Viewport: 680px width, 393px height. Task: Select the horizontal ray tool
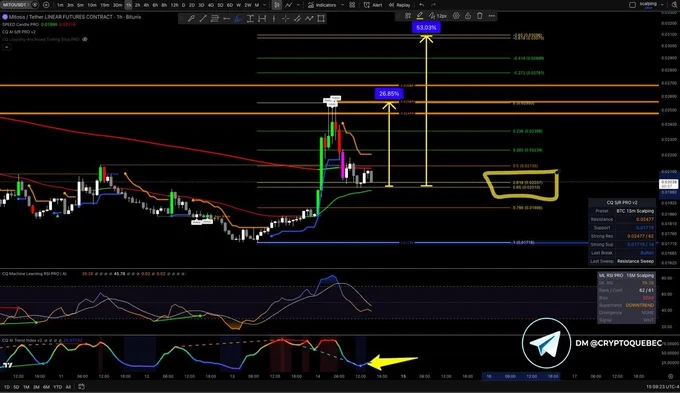pos(226,19)
